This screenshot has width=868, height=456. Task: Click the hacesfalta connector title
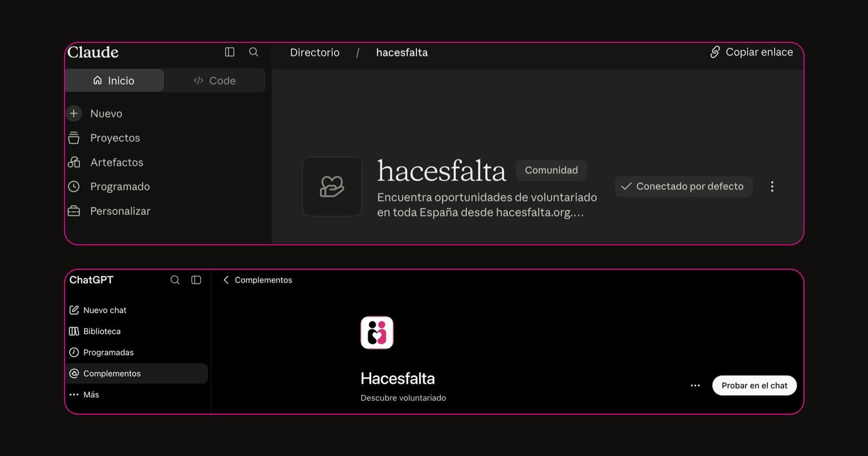[x=442, y=171]
